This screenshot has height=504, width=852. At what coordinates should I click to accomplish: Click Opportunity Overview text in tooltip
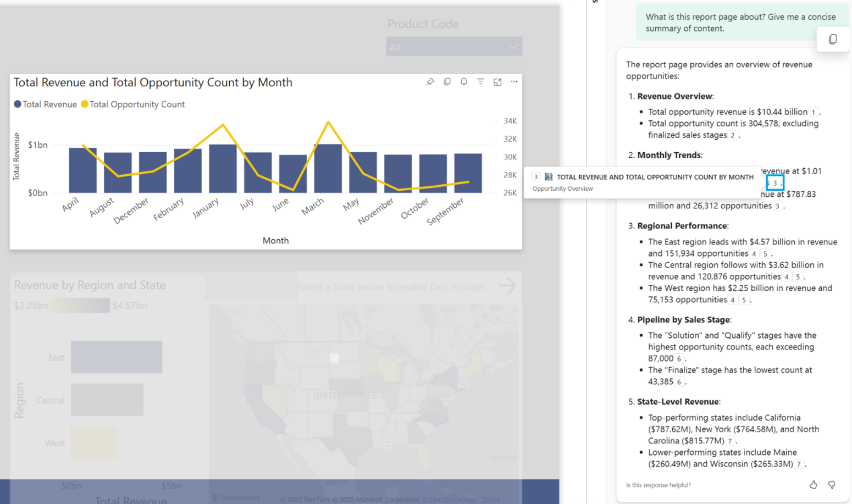click(x=562, y=189)
